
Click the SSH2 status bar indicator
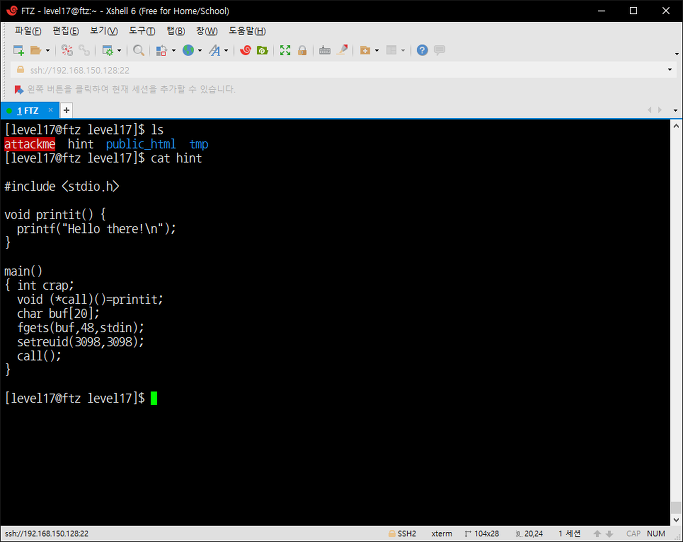(x=402, y=534)
